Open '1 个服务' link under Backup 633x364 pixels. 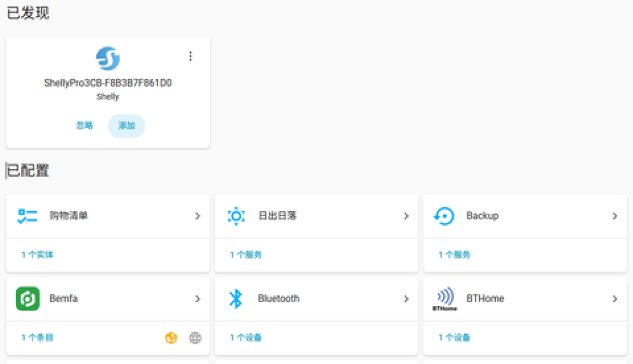coord(455,254)
